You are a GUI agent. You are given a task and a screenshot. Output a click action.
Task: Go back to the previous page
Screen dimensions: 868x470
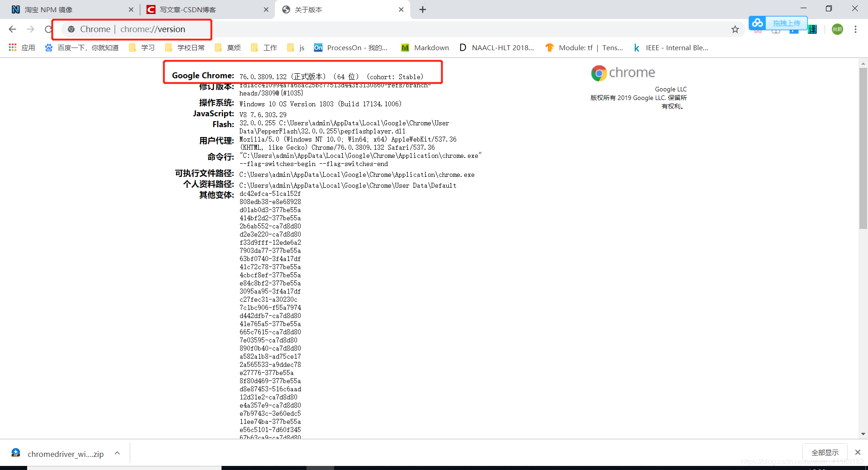click(12, 29)
